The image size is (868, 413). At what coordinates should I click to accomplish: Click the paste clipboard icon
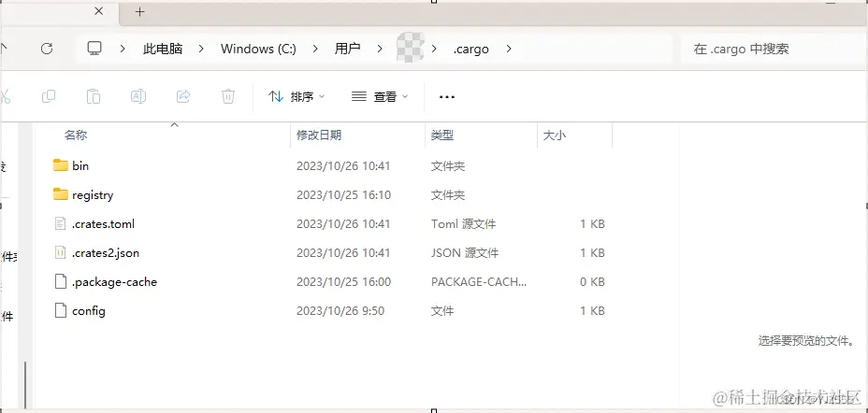click(x=93, y=97)
